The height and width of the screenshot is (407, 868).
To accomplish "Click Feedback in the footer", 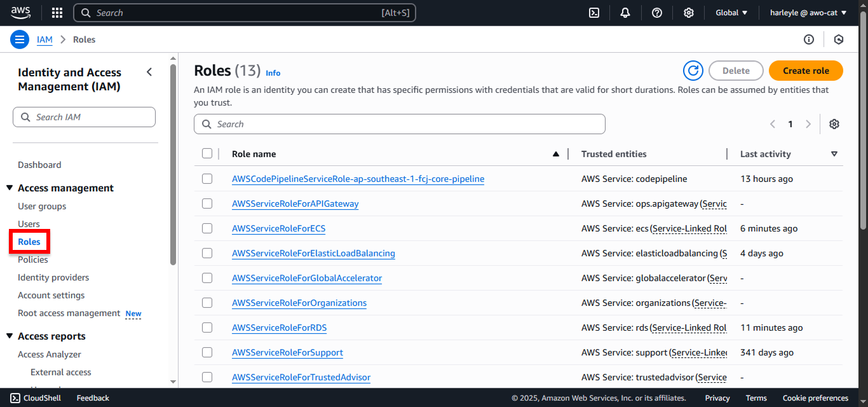I will [x=93, y=398].
